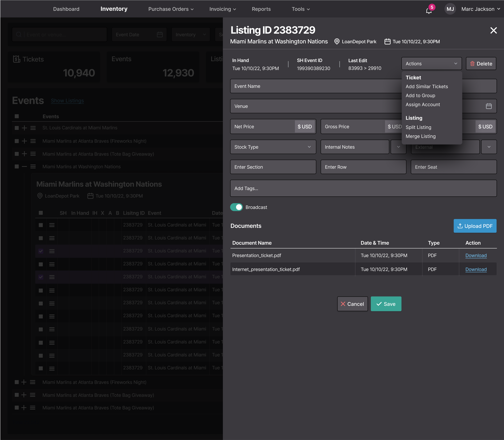The width and height of the screenshot is (504, 440).
Task: Click the Add Tags input field
Action: [363, 188]
